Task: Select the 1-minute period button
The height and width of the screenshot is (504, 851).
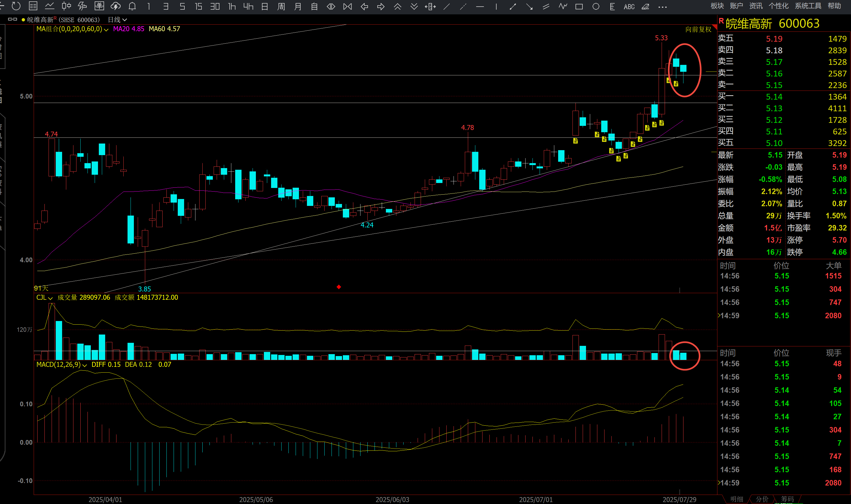Action: pos(149,6)
